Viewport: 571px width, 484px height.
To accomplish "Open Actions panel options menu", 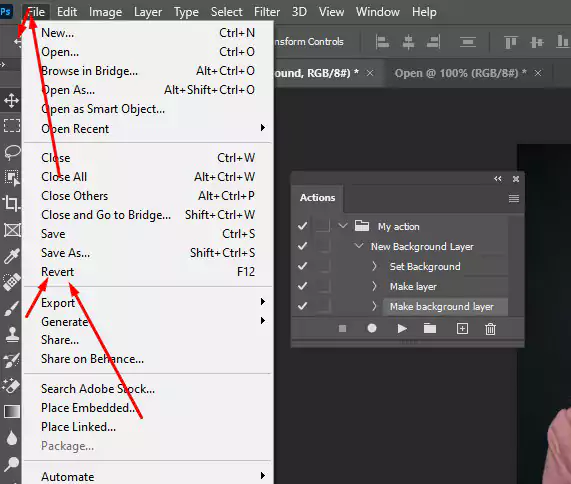I will click(x=513, y=198).
